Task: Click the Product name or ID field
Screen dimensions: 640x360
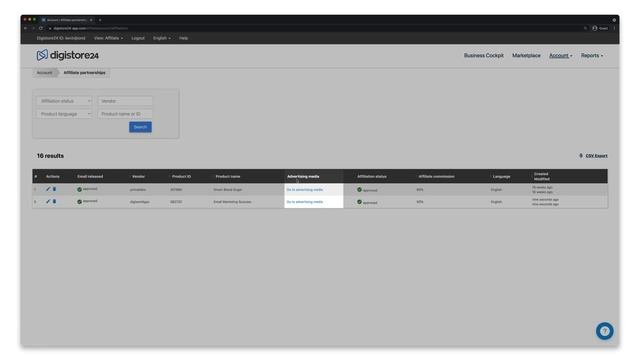Action: point(125,114)
